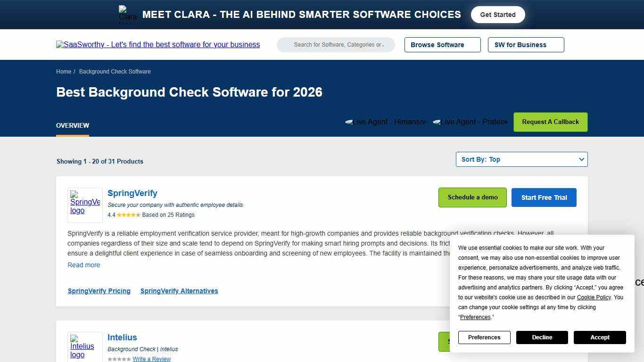Accept the cookie consent

(600, 337)
